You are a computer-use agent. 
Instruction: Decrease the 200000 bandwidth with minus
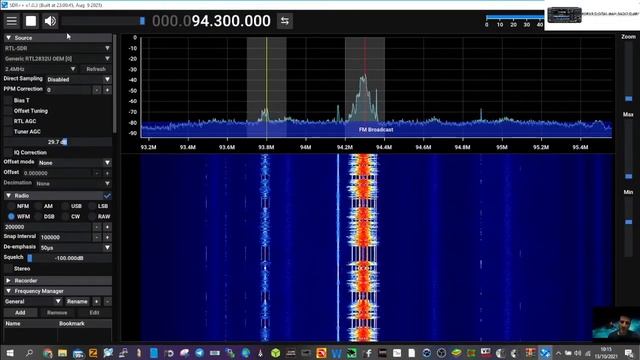click(x=97, y=227)
